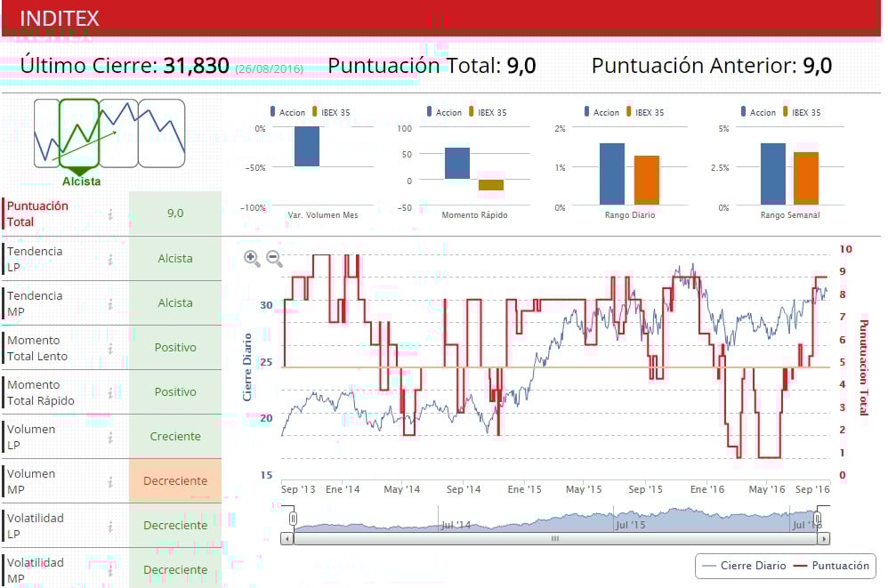Click the Rango Diario chart title

pos(630,215)
